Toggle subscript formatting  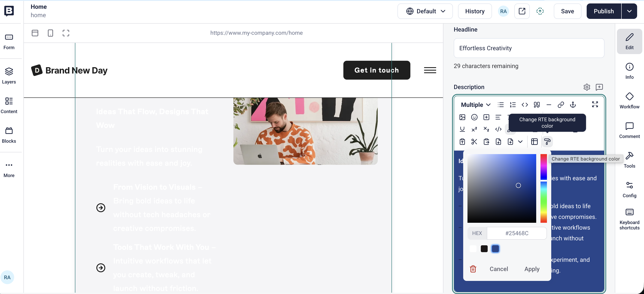(x=486, y=129)
